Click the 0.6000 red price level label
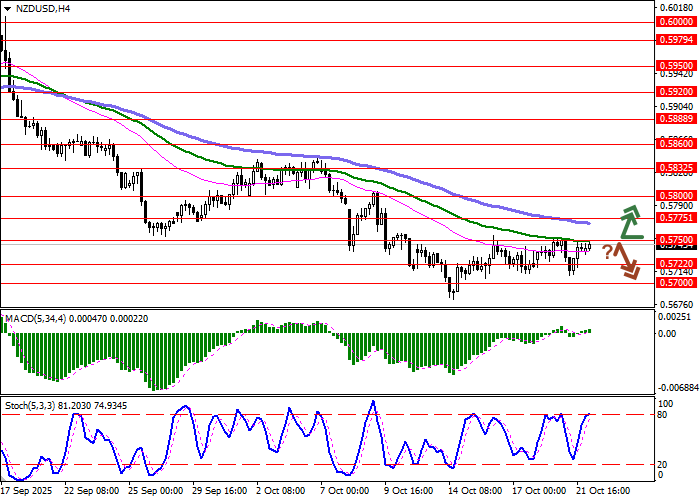Image resolution: width=700 pixels, height=500 pixels. [x=675, y=21]
